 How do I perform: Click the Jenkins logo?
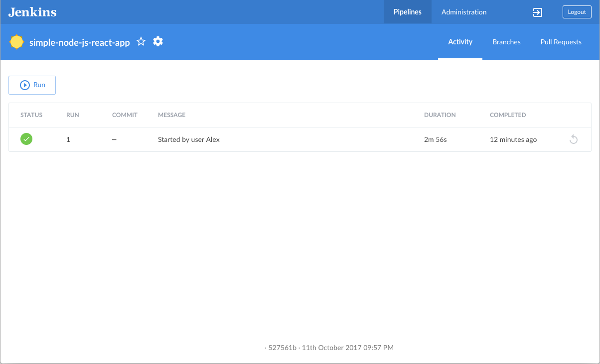click(x=32, y=12)
